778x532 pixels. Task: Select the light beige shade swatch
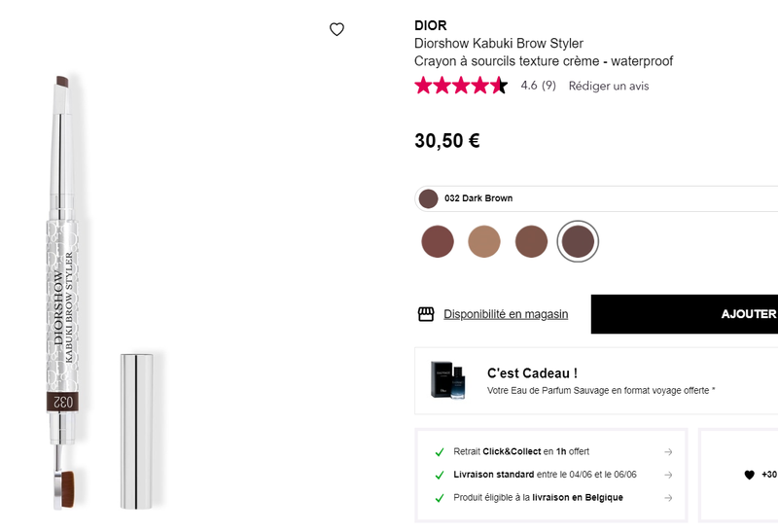484,241
